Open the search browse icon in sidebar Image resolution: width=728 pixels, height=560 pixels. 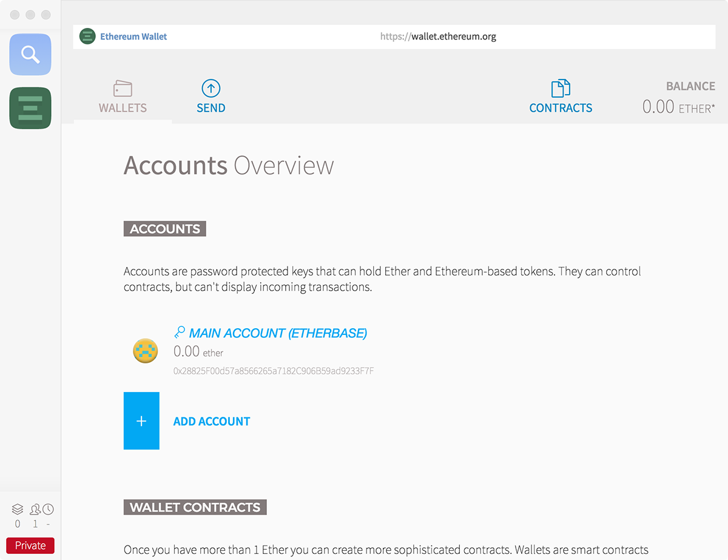point(30,55)
